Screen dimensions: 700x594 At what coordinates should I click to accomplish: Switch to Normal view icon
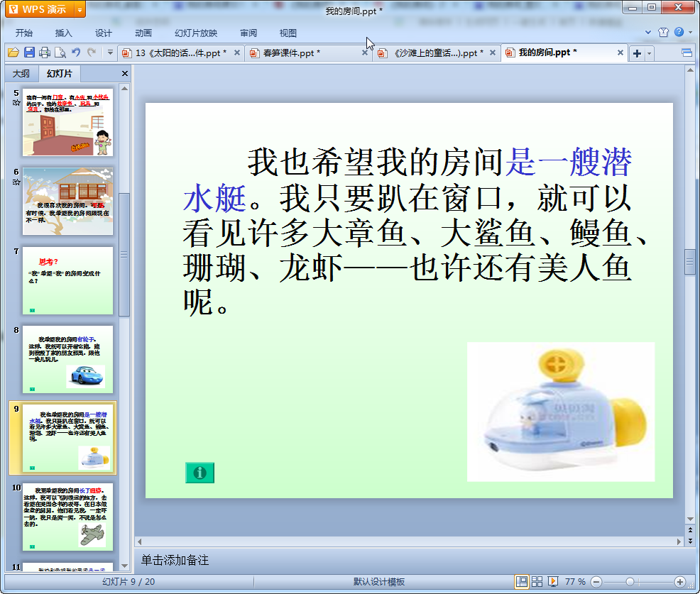pyautogui.click(x=521, y=581)
